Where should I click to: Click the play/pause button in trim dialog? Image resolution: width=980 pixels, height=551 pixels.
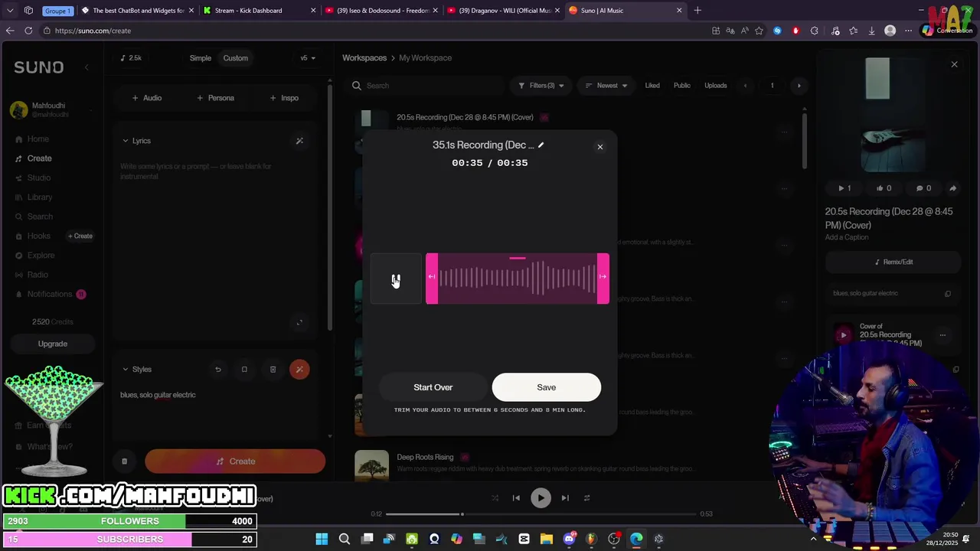click(396, 279)
